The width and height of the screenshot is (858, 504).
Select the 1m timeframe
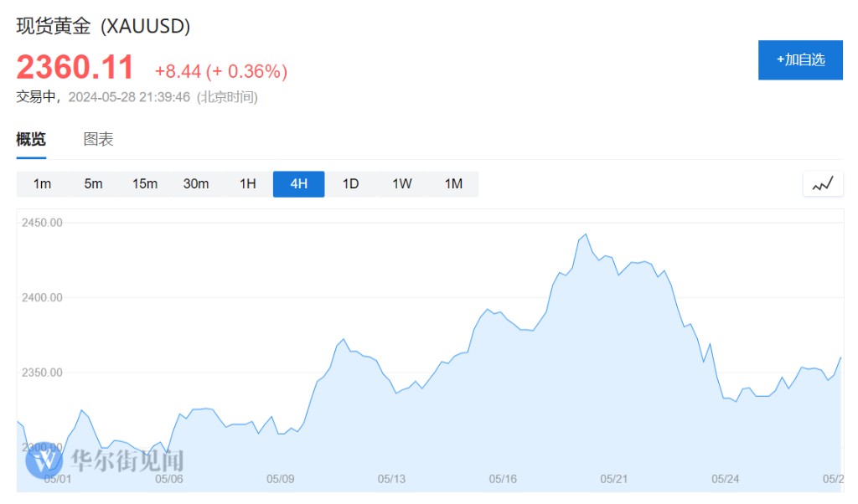click(42, 184)
